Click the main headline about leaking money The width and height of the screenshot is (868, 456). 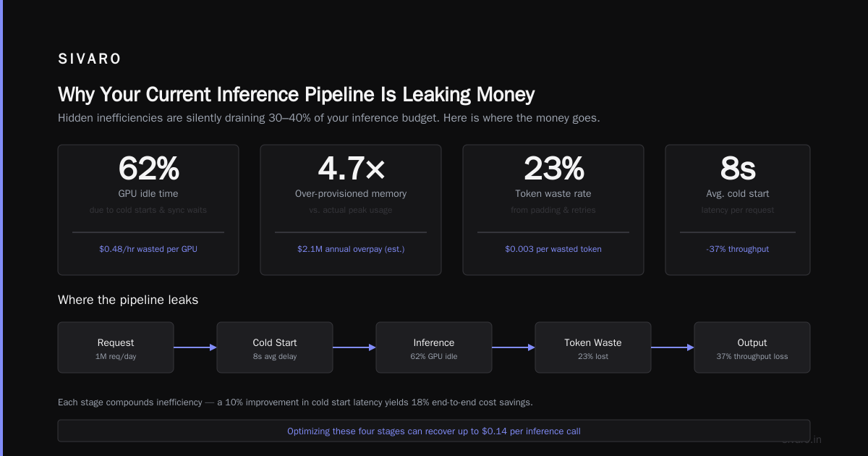pyautogui.click(x=297, y=95)
